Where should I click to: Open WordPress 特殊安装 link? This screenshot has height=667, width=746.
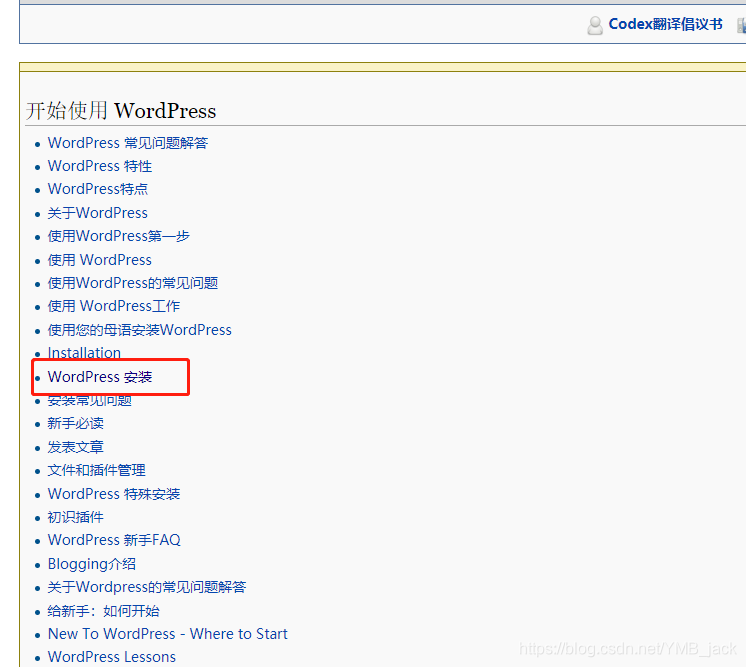click(114, 494)
